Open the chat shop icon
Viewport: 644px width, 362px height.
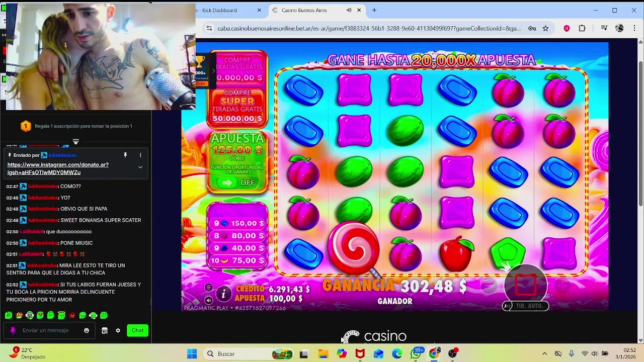pyautogui.click(x=105, y=330)
